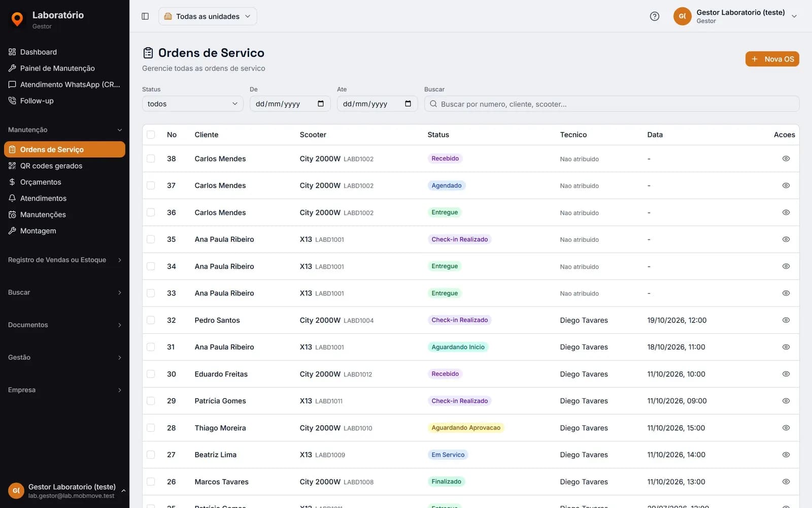Focus the Buscar search input
Image resolution: width=812 pixels, height=508 pixels.
coord(612,104)
